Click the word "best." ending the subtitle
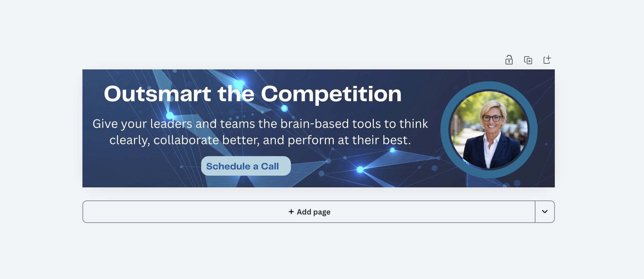Screen dimensions: 644x279 [397, 140]
